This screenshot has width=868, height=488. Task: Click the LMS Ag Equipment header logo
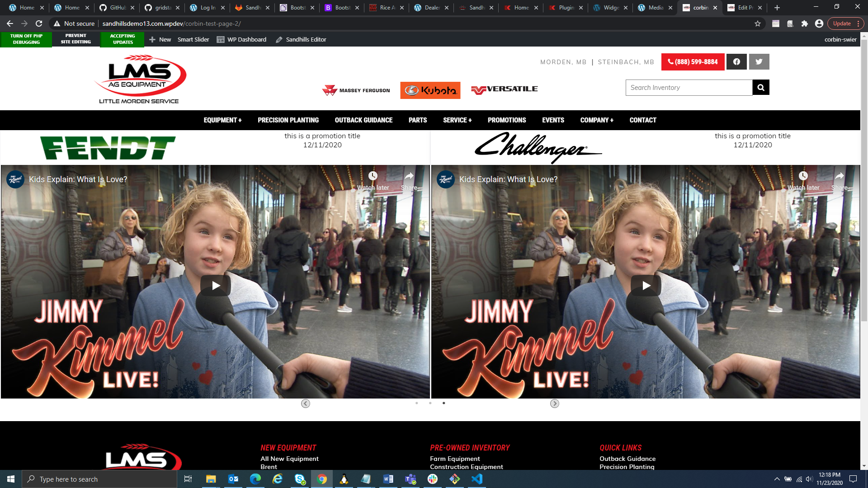click(x=140, y=80)
